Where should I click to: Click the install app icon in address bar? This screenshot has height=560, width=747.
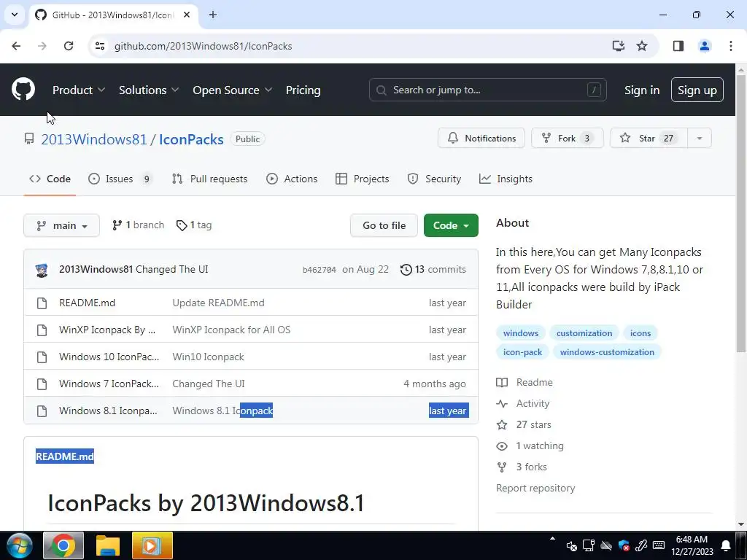(619, 46)
